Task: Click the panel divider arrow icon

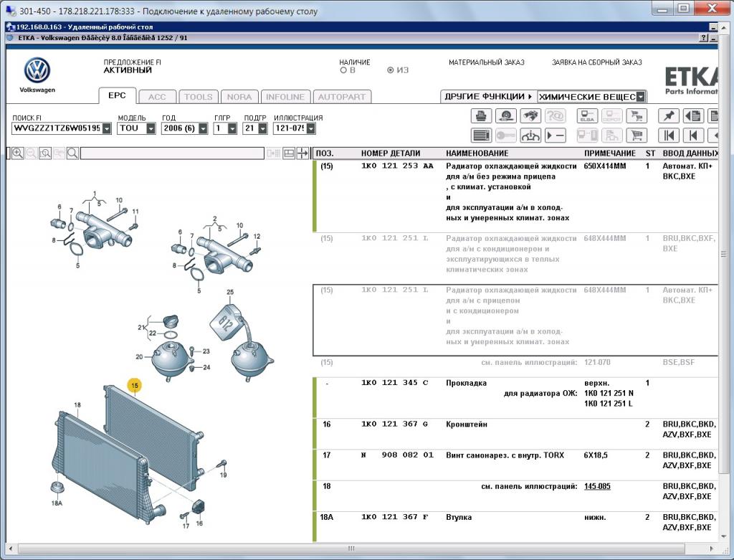Action: click(x=303, y=153)
